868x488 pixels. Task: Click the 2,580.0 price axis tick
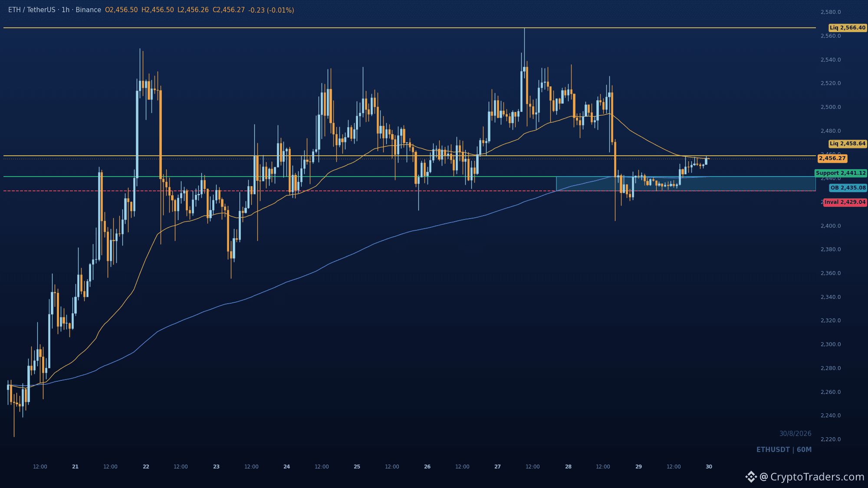tap(831, 12)
